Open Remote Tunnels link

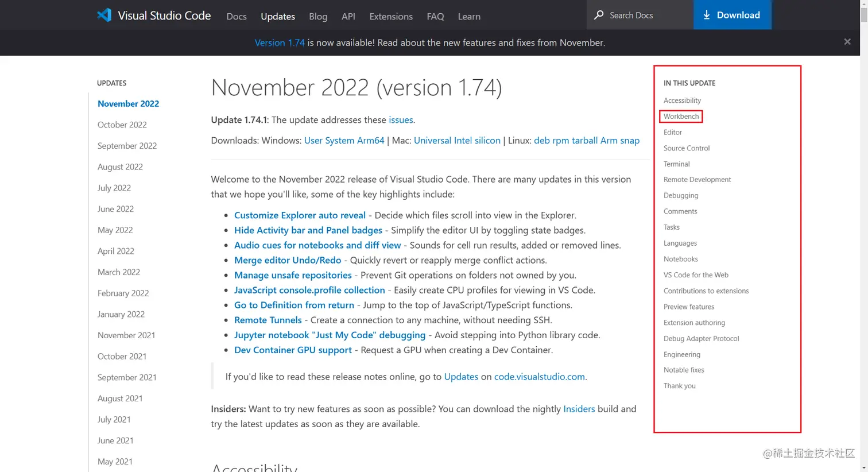pyautogui.click(x=268, y=320)
